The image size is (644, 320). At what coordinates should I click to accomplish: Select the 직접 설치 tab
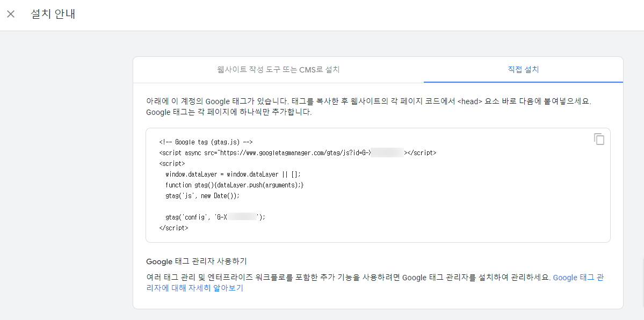[524, 70]
